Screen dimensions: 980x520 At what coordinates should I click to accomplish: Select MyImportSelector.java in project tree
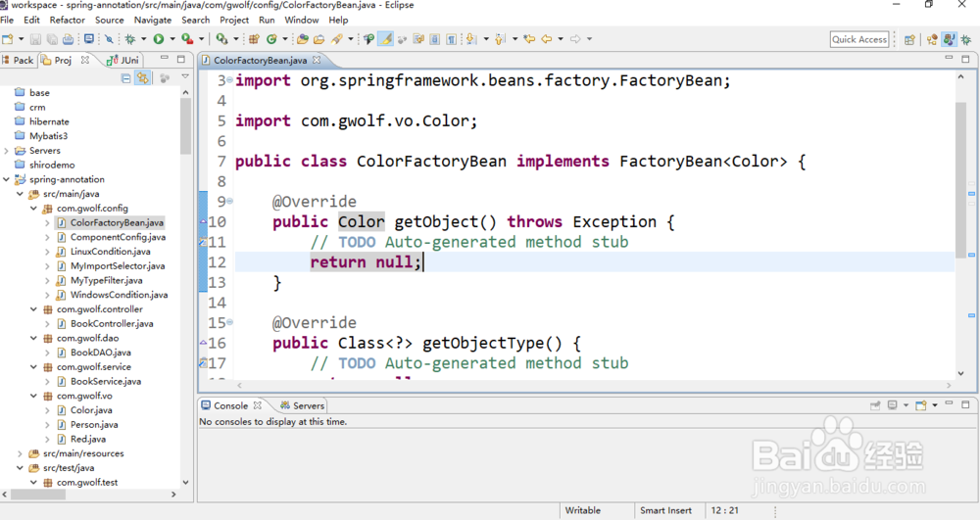[x=118, y=266]
